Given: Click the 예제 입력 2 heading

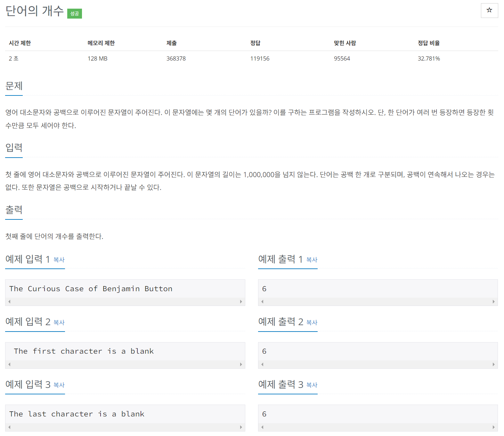Looking at the screenshot, I should [x=28, y=322].
